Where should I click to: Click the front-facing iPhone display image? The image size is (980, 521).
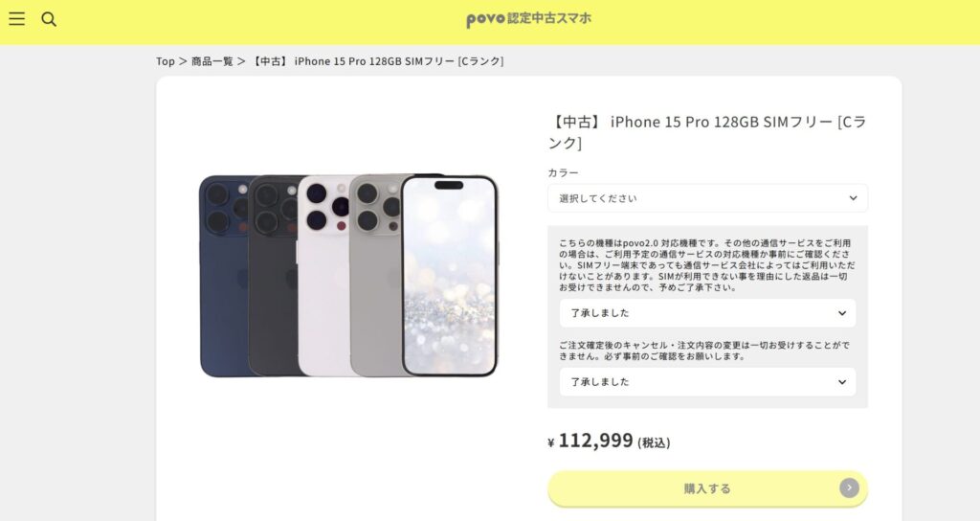tap(450, 276)
